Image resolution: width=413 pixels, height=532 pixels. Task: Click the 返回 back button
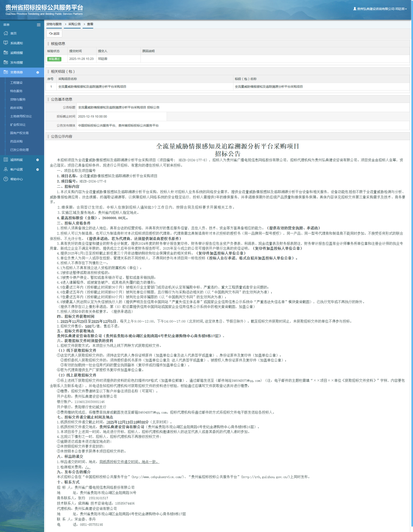point(54,34)
